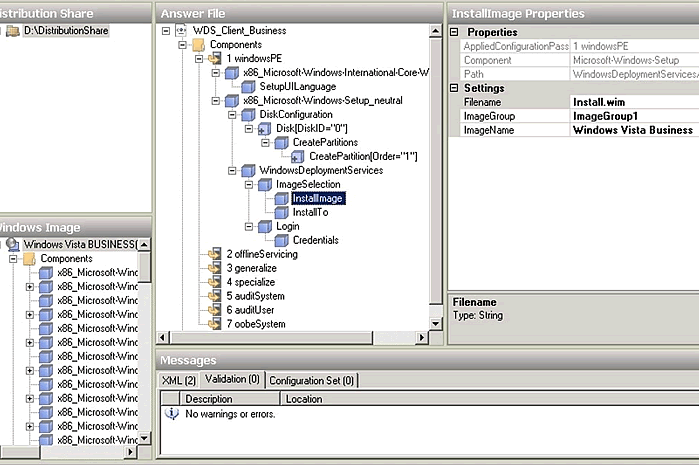
Task: Select the 4 specialize tree item
Action: coord(251,282)
